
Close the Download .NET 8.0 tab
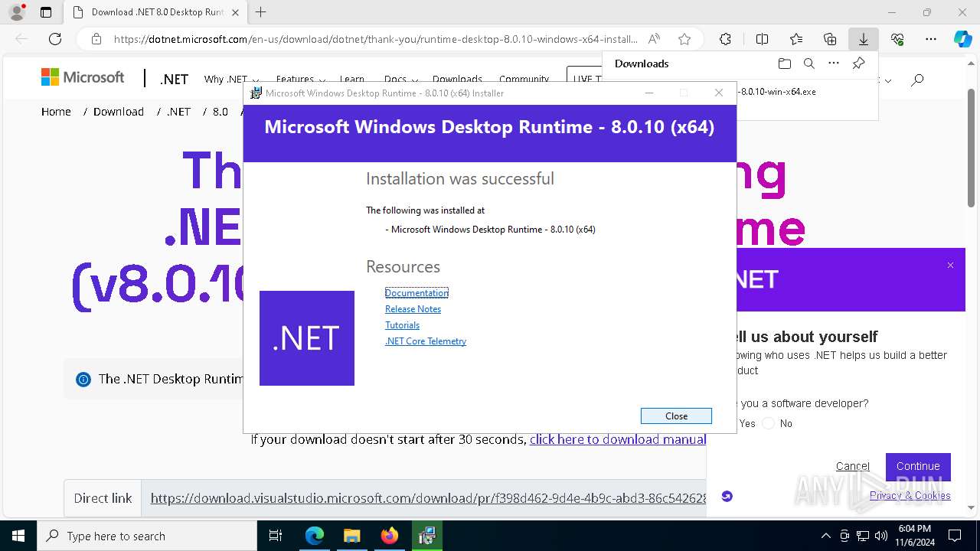(x=235, y=12)
